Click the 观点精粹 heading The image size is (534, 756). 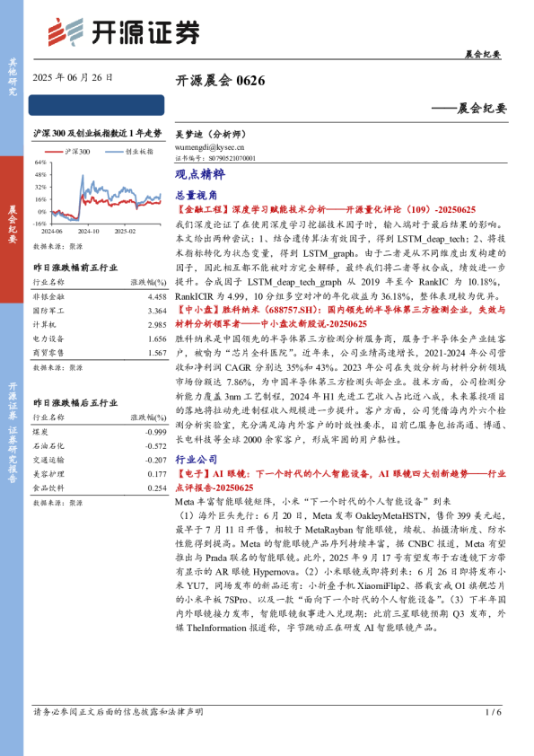click(200, 174)
